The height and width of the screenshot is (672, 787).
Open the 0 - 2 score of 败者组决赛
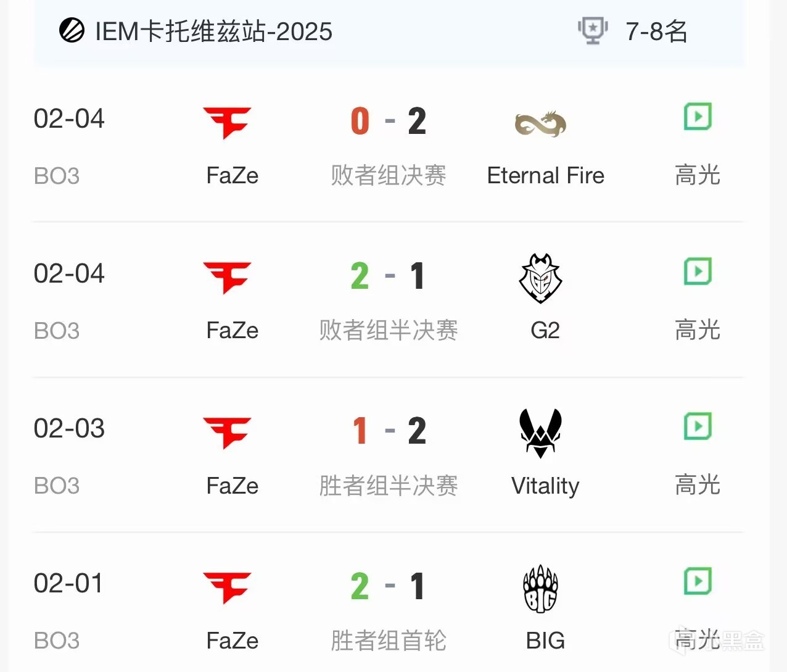[x=389, y=121]
